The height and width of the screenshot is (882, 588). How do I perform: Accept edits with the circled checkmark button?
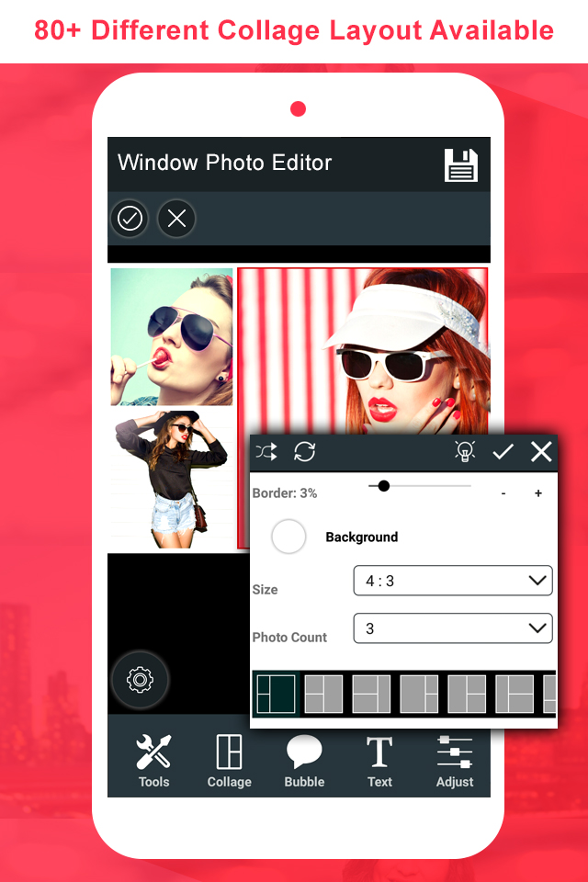pyautogui.click(x=130, y=219)
